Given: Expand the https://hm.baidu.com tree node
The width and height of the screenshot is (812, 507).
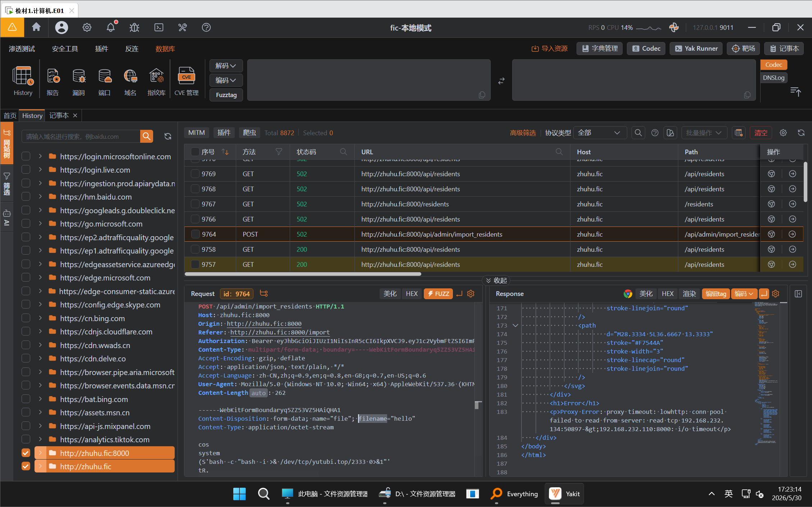Looking at the screenshot, I should (40, 197).
